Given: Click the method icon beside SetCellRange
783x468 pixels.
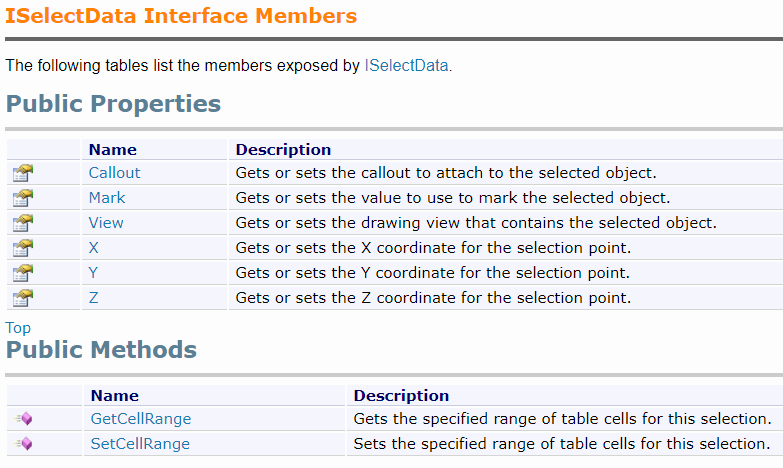Looking at the screenshot, I should [x=23, y=444].
